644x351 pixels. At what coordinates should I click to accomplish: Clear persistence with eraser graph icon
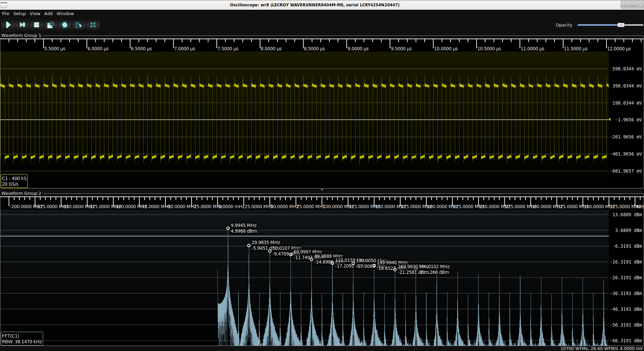point(79,25)
